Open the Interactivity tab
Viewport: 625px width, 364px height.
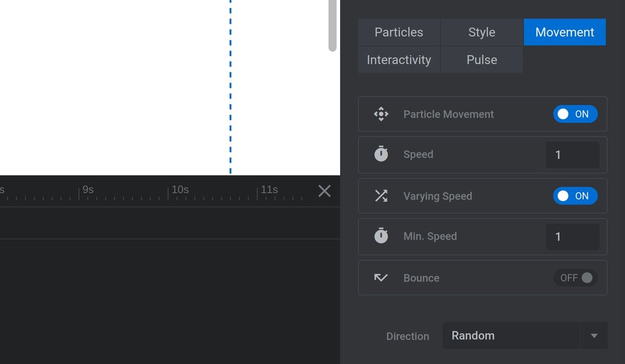[x=399, y=60]
